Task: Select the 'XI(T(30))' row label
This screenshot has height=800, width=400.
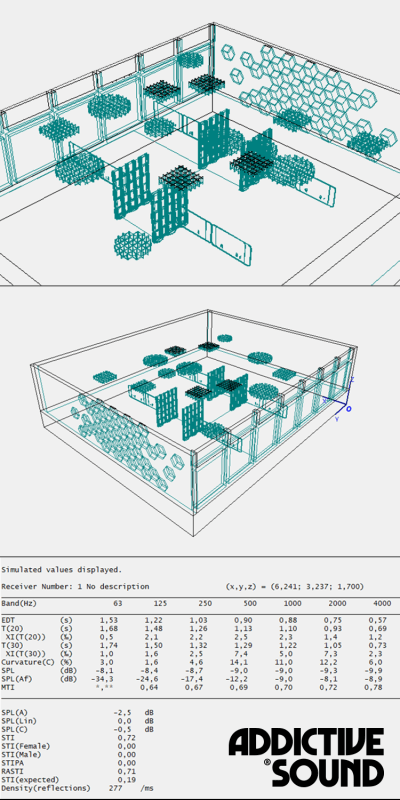Action: 25,653
